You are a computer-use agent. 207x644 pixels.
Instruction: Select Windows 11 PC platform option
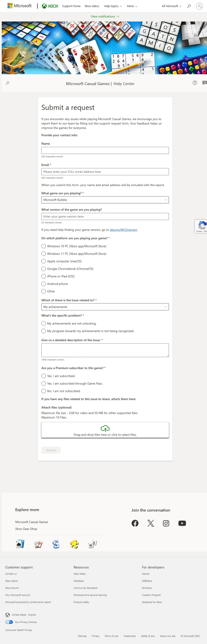coord(44,254)
